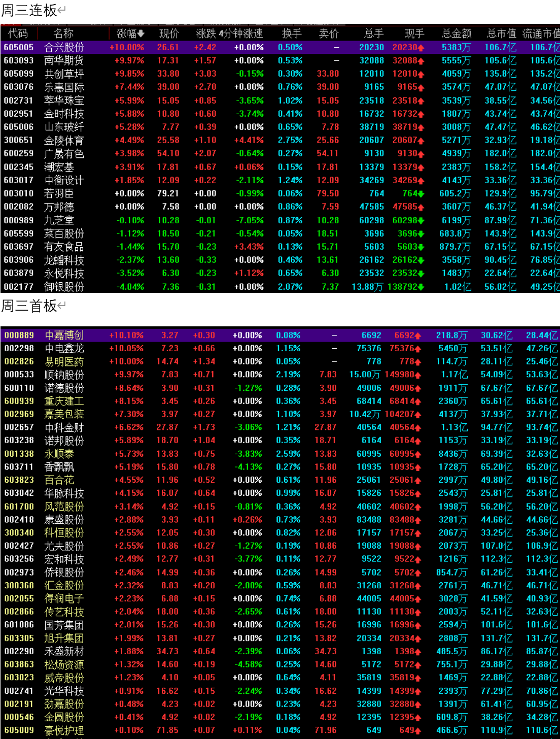Click the 涨跌 column header

point(206,33)
